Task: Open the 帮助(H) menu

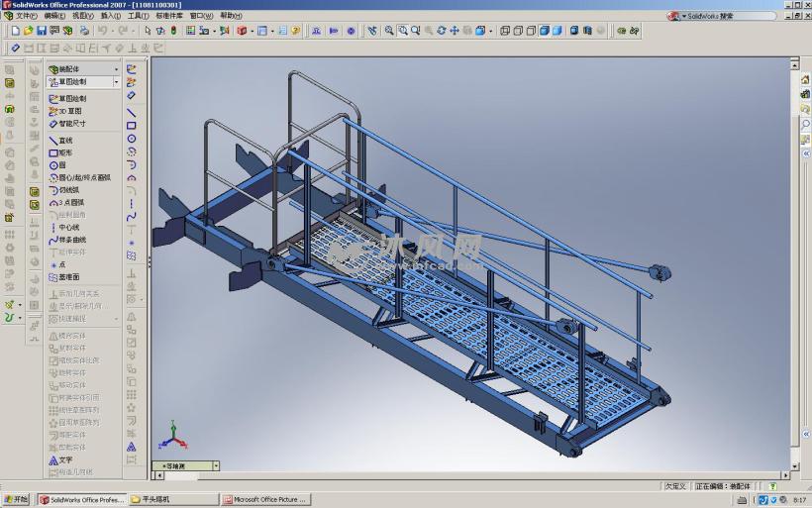Action: (x=231, y=16)
